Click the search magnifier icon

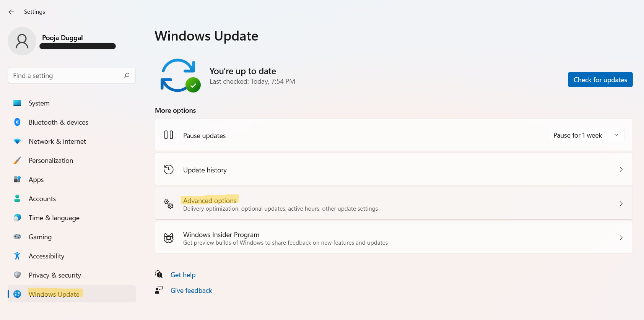(x=127, y=76)
